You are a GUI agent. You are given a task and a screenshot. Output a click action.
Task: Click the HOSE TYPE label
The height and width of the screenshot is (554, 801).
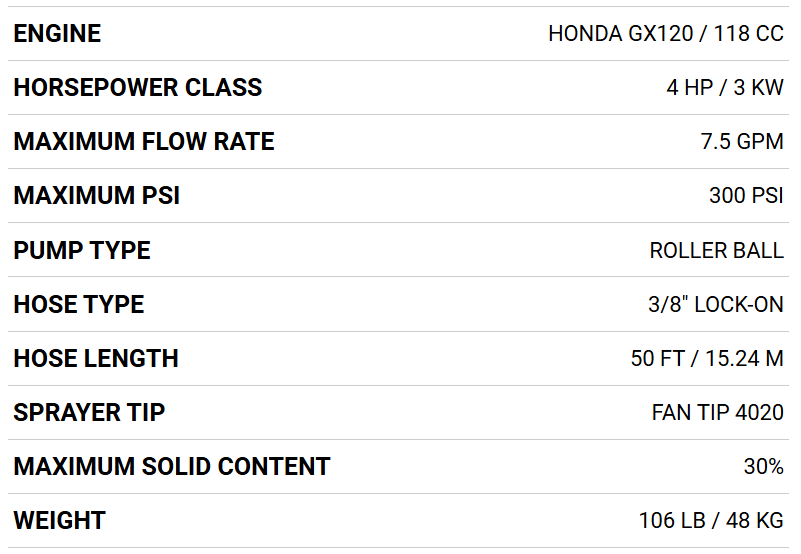(78, 304)
